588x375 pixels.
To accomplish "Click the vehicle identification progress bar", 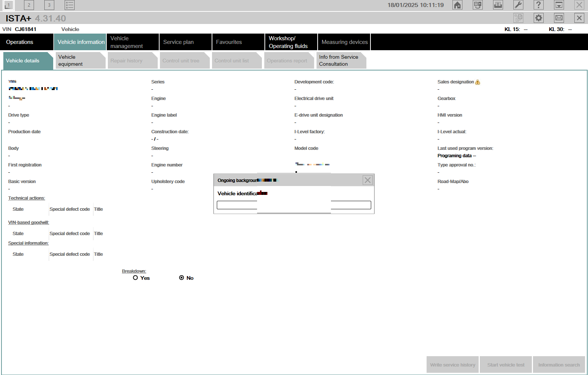I will click(x=294, y=205).
